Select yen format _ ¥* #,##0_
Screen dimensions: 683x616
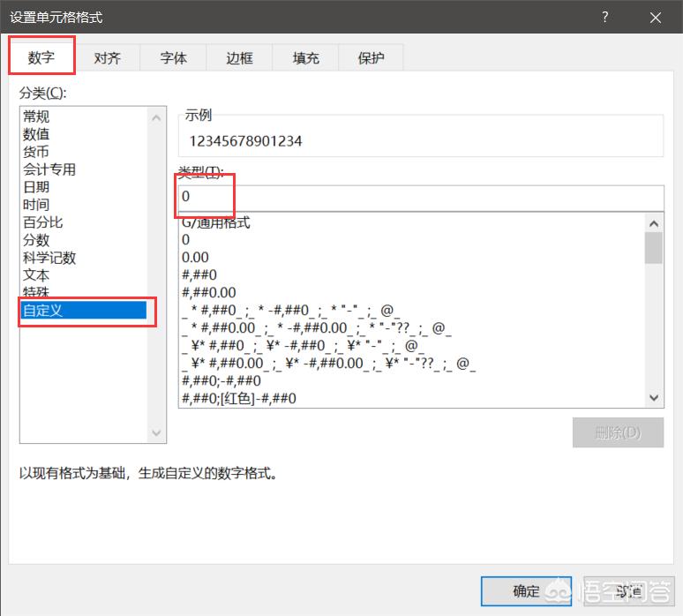[303, 345]
